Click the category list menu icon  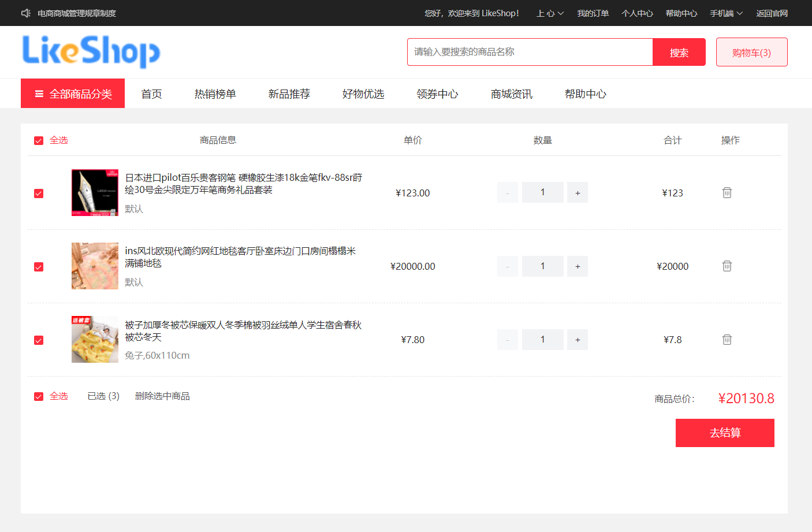(39, 94)
